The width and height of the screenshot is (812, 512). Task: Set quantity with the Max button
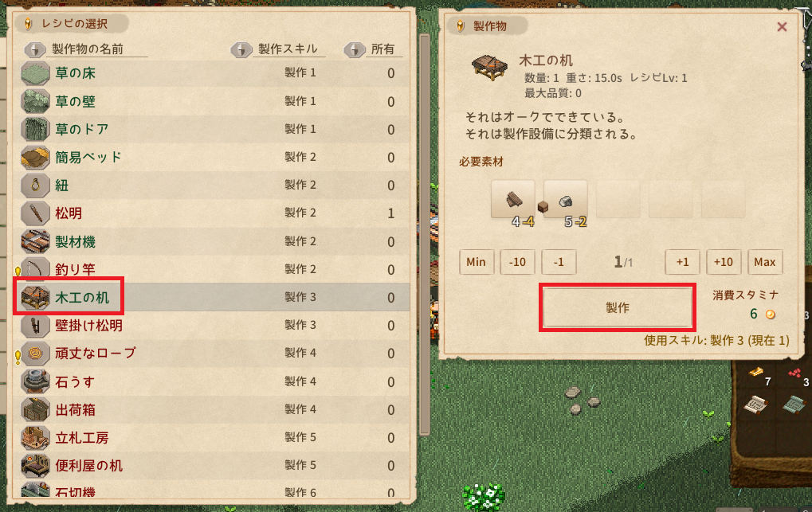(x=765, y=262)
